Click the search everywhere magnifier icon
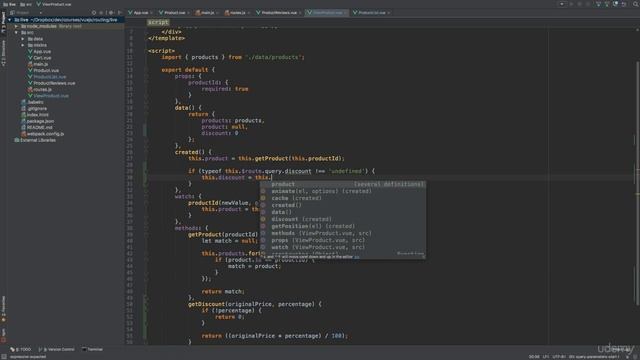The width and height of the screenshot is (640, 360). (x=636, y=4)
